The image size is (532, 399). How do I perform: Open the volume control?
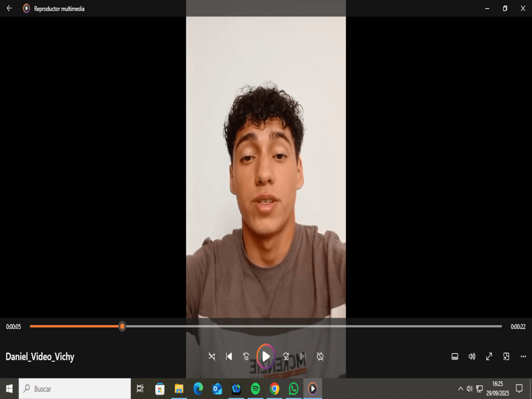coord(472,356)
